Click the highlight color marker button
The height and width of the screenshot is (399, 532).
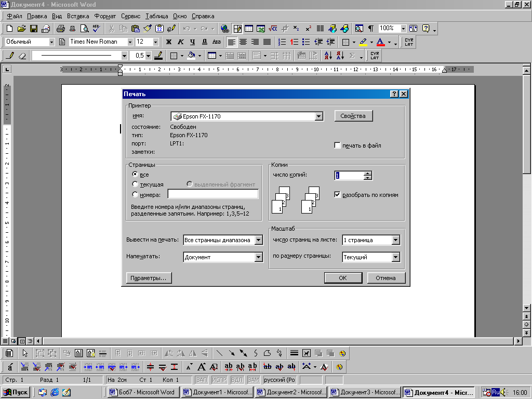[363, 42]
